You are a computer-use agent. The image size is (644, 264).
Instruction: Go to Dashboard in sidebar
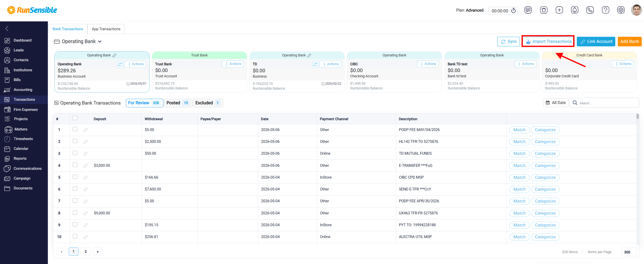tap(22, 40)
